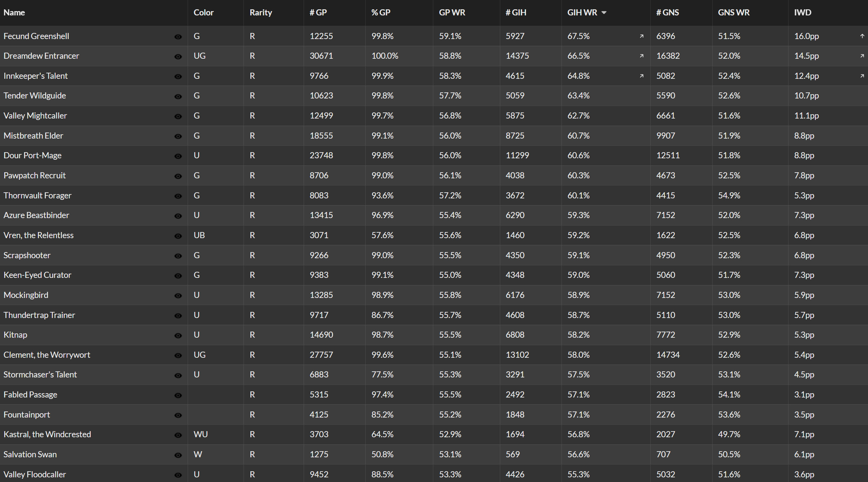The height and width of the screenshot is (482, 868).
Task: Click the Color column header
Action: [x=203, y=13]
